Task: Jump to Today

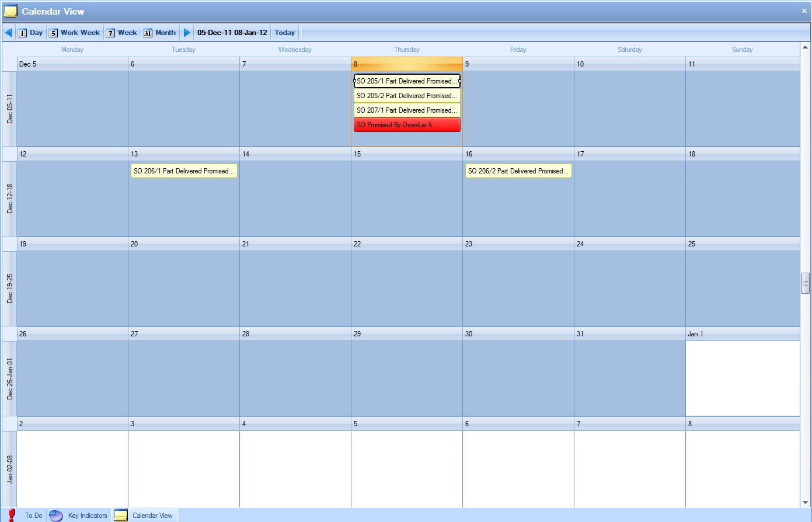Action: 285,33
